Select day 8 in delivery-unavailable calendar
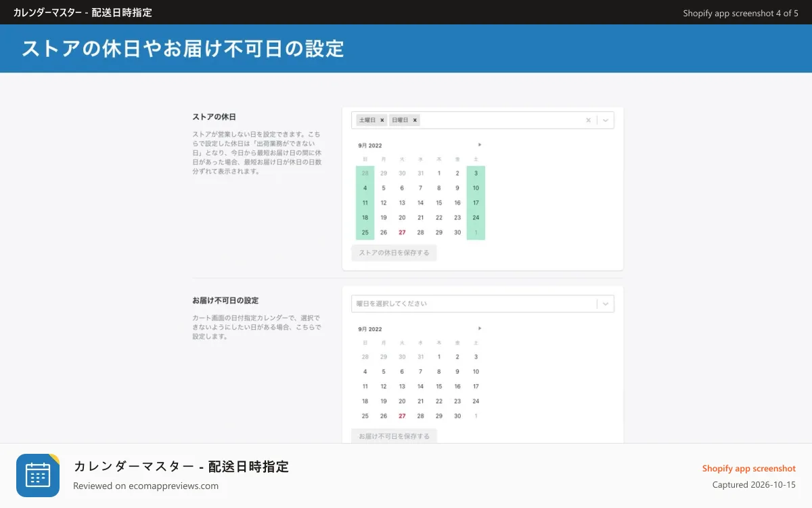812x508 pixels. 438,372
